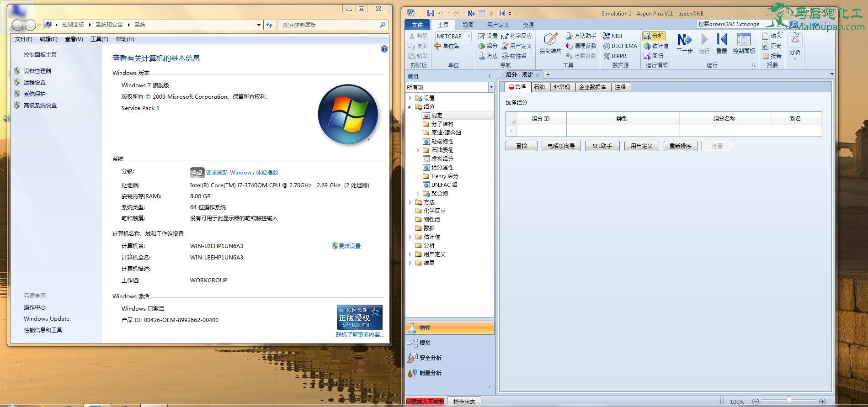The height and width of the screenshot is (407, 868).
Task: Click 设置 (Setup) icon in navigation ribbon group
Action: 488,36
